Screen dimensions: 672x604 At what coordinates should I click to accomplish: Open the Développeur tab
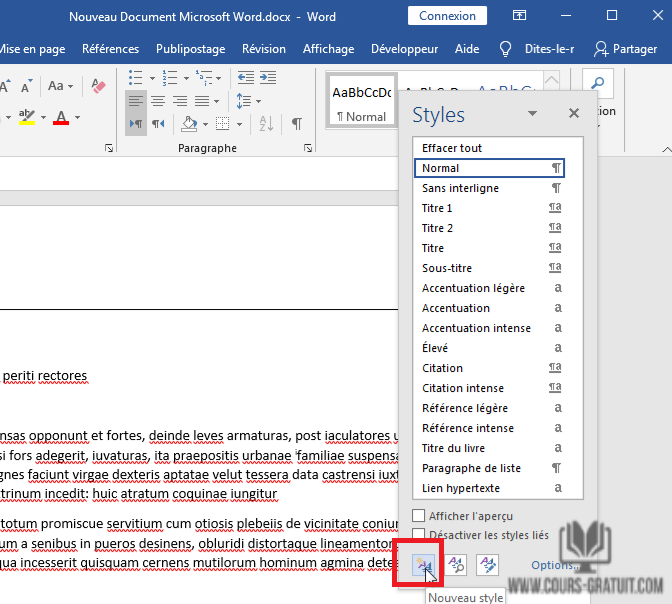tap(405, 49)
